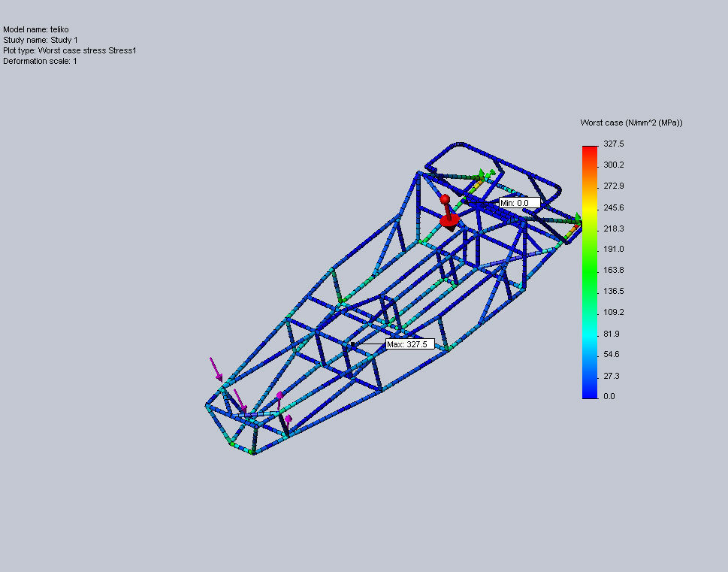Image resolution: width=728 pixels, height=572 pixels.
Task: Click the legend value 327.5
Action: [613, 144]
